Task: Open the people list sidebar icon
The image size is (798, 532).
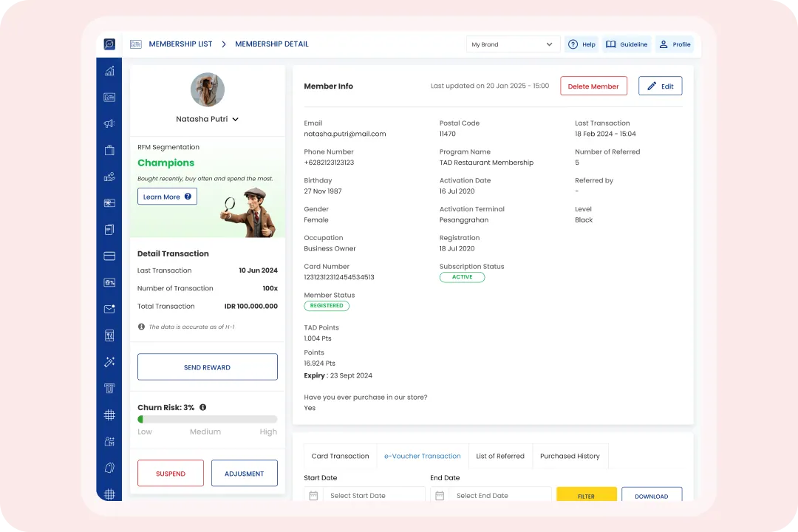Action: (x=109, y=441)
